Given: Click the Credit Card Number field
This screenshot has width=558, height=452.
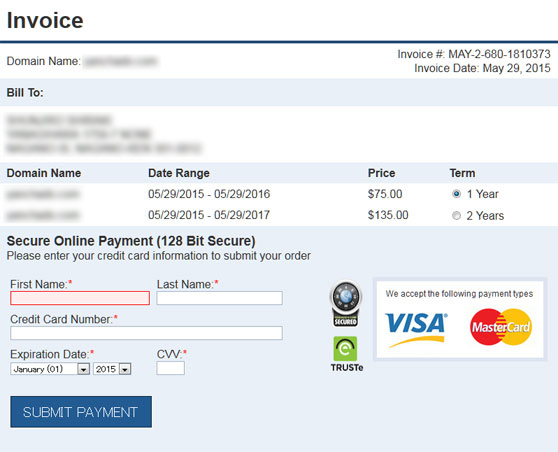Looking at the screenshot, I should [147, 333].
